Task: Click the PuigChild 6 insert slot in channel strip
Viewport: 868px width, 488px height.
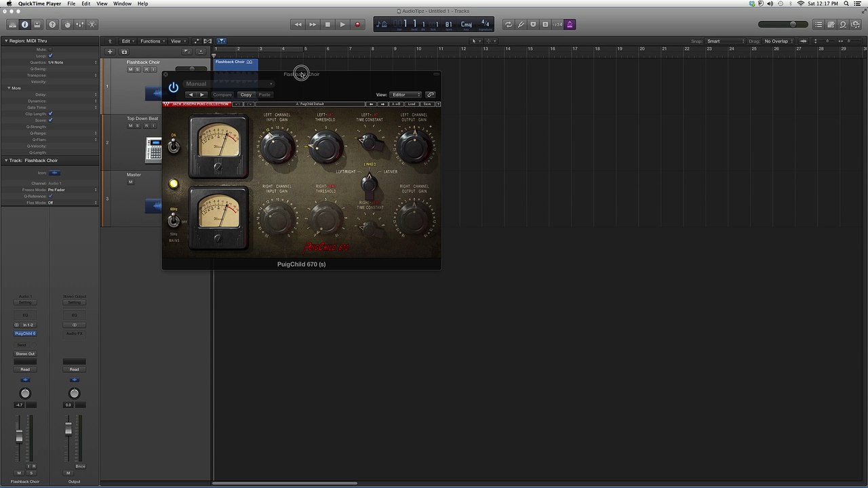Action: coord(25,333)
